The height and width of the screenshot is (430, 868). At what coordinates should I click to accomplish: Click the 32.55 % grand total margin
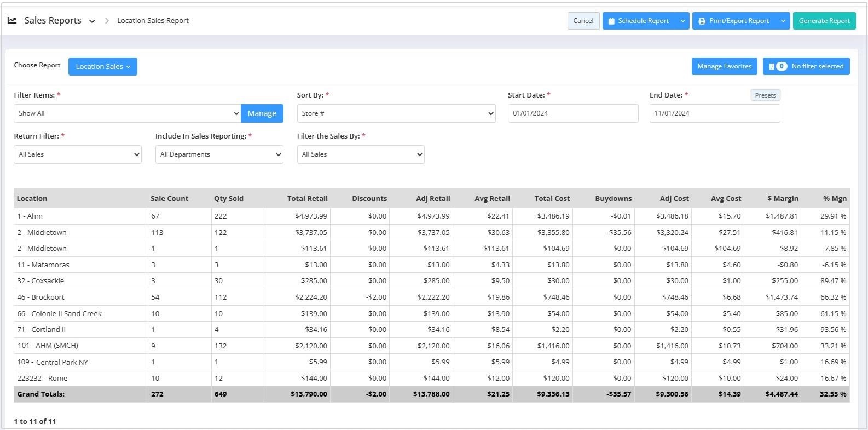coord(833,394)
